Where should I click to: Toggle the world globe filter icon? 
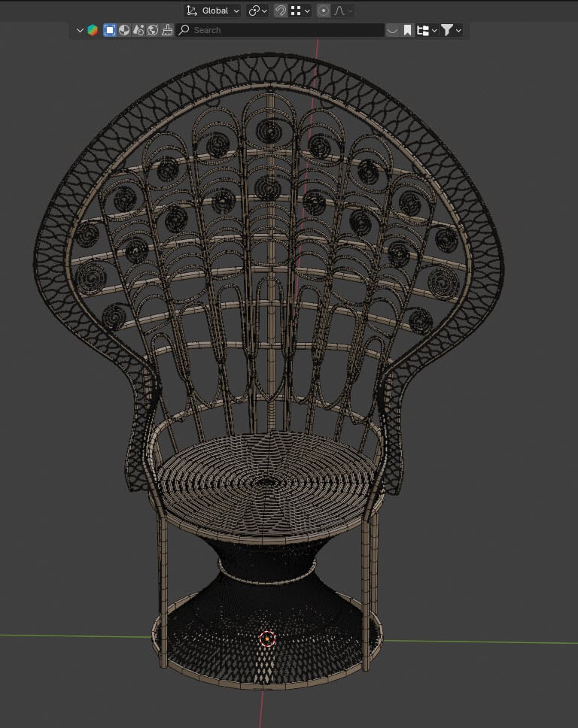click(x=152, y=30)
